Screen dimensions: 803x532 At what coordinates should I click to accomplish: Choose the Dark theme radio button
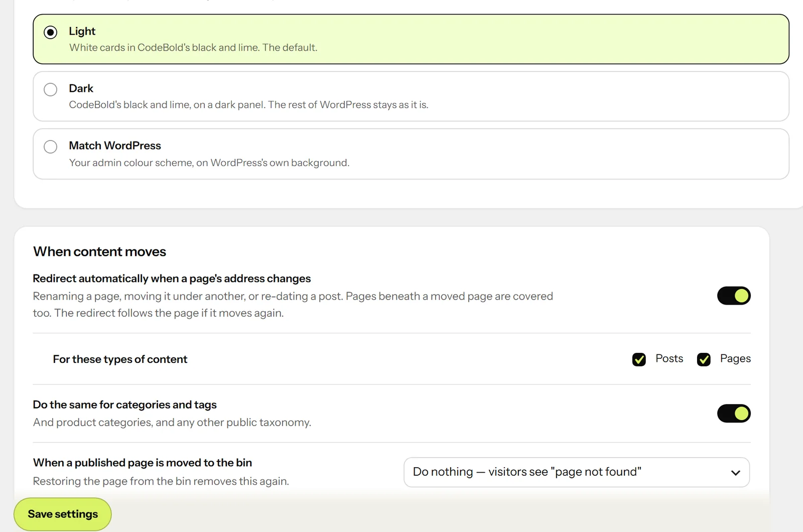pyautogui.click(x=50, y=90)
